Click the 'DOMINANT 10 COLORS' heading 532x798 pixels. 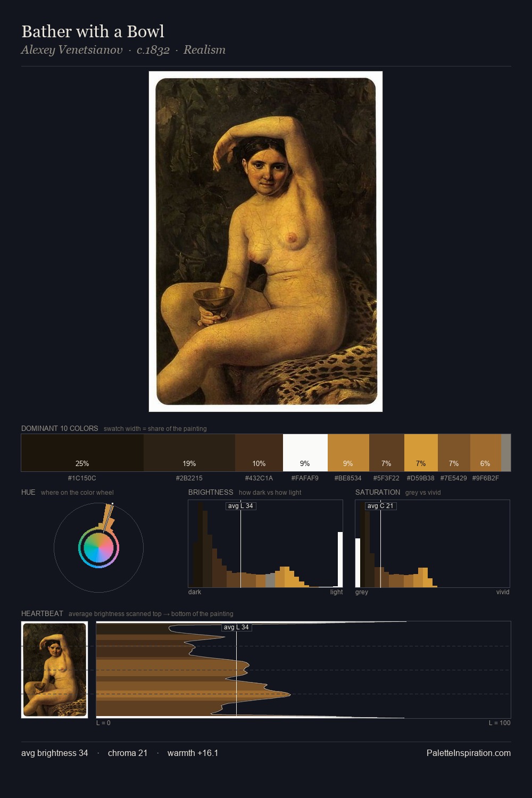60,428
